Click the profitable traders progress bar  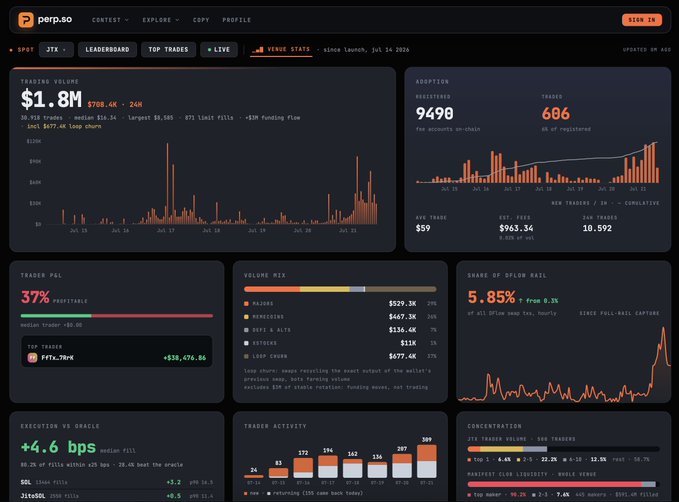tap(116, 316)
